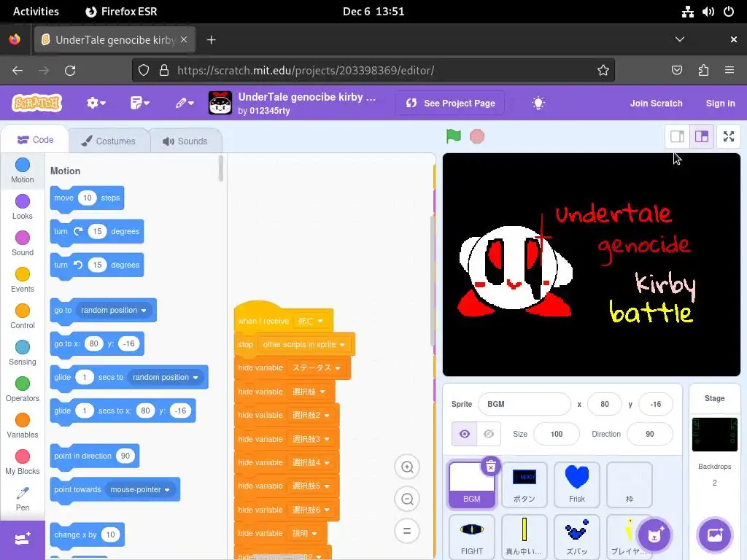This screenshot has width=747, height=560.
Task: Open the system volume indicator
Action: [708, 12]
